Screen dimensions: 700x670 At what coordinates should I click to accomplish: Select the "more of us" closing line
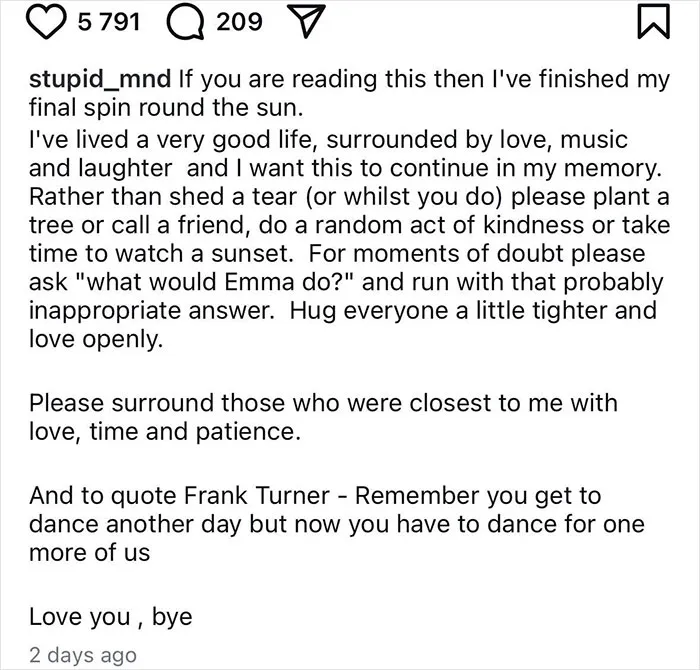pyautogui.click(x=89, y=552)
